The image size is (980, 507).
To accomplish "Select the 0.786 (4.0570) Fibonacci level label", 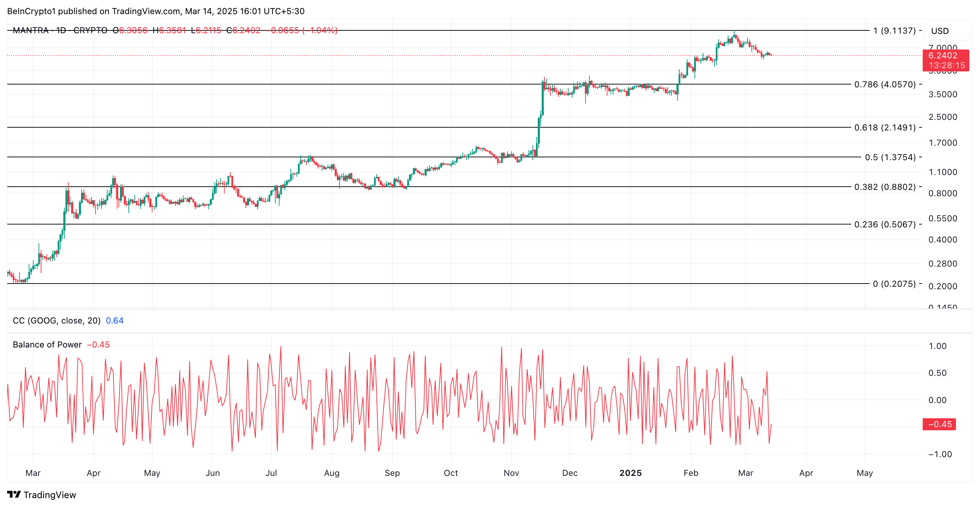I will click(885, 84).
